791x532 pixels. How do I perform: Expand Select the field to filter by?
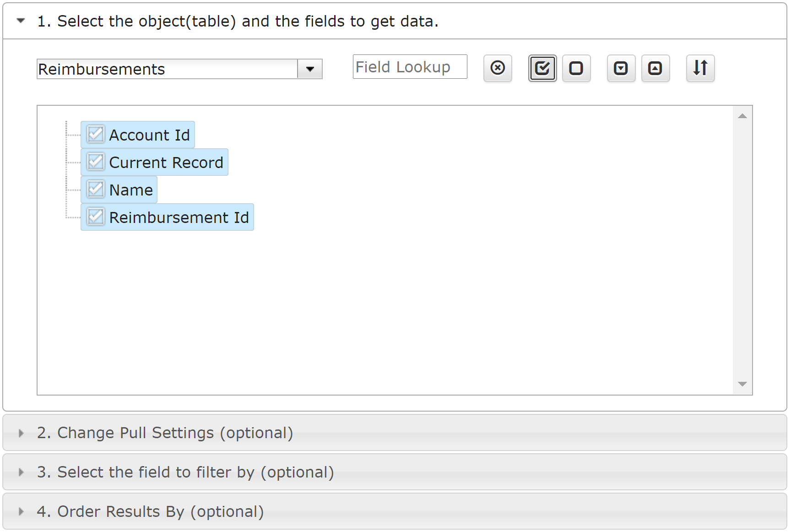185,472
